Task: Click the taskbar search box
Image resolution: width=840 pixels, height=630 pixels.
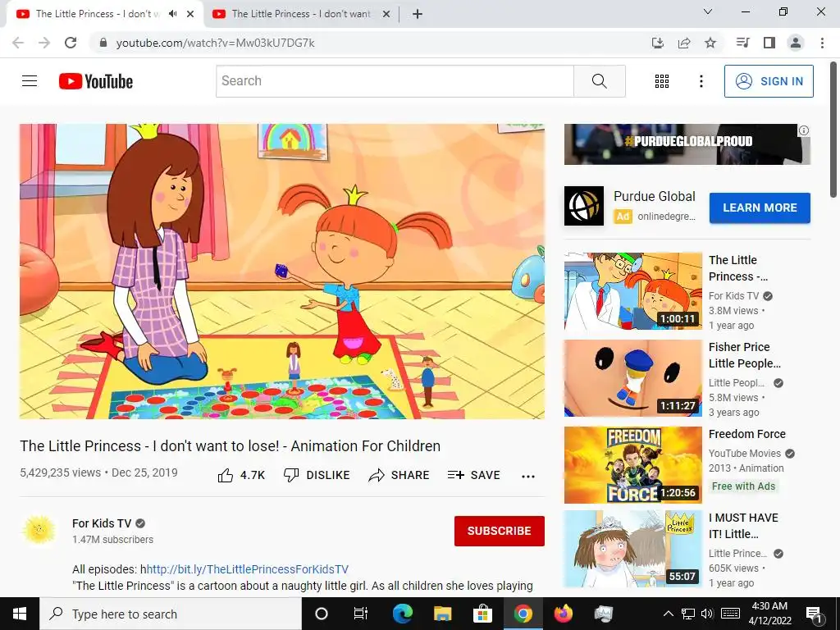Action: coord(171,614)
